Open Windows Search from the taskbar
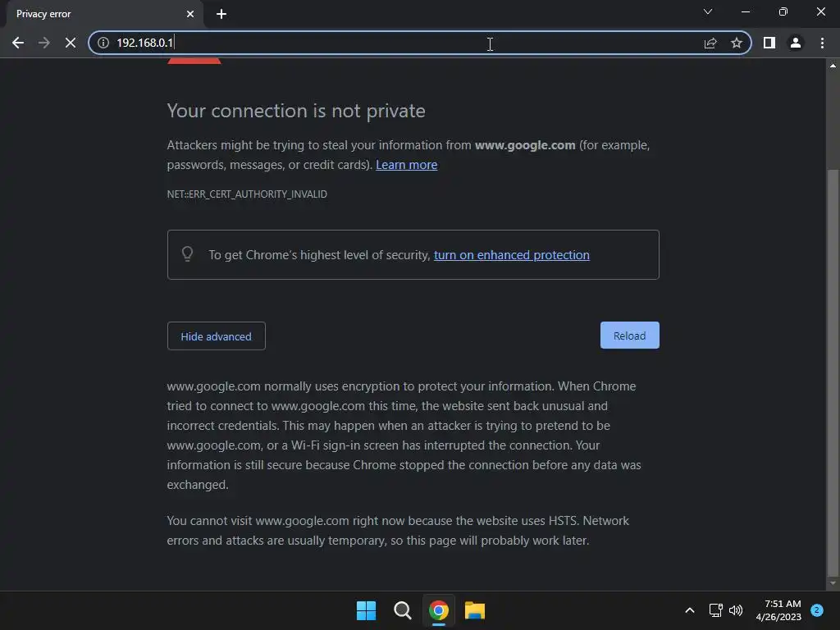The image size is (840, 630). coord(402,610)
